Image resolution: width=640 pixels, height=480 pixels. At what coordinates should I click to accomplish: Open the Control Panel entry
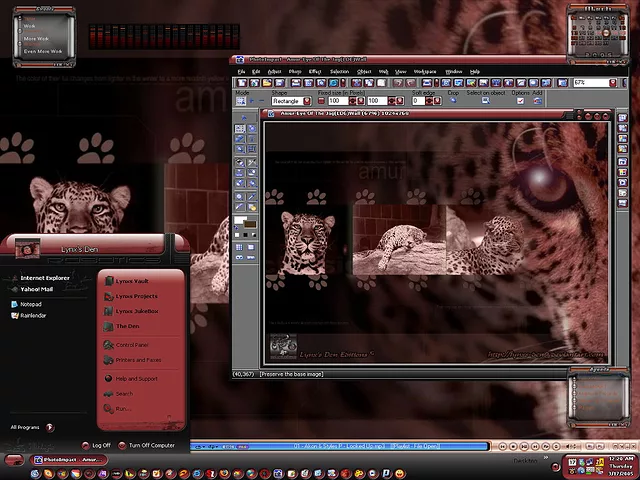(131, 345)
